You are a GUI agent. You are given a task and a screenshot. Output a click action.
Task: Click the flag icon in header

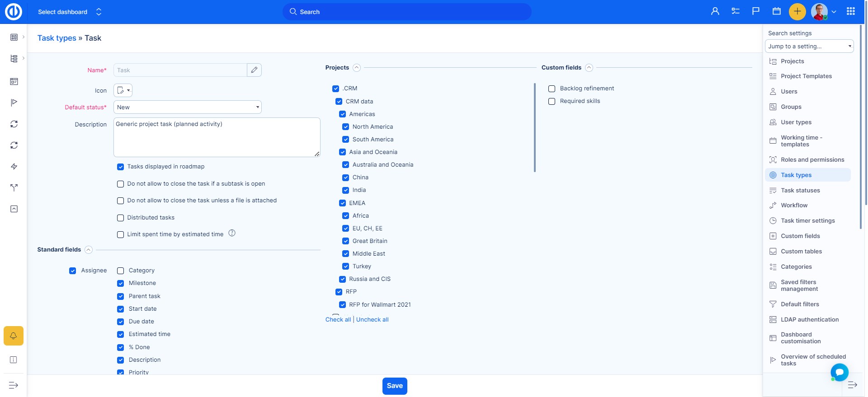coord(755,12)
